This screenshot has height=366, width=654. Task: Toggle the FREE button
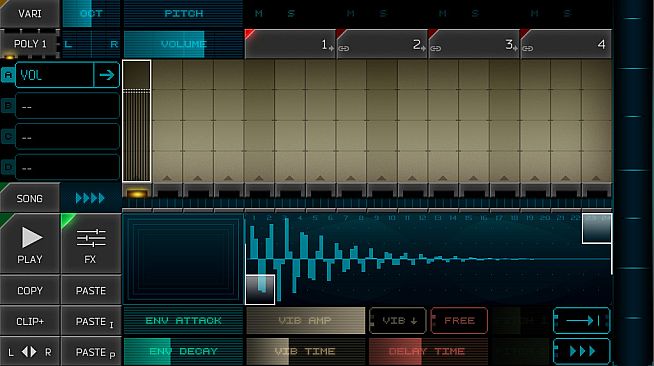459,321
